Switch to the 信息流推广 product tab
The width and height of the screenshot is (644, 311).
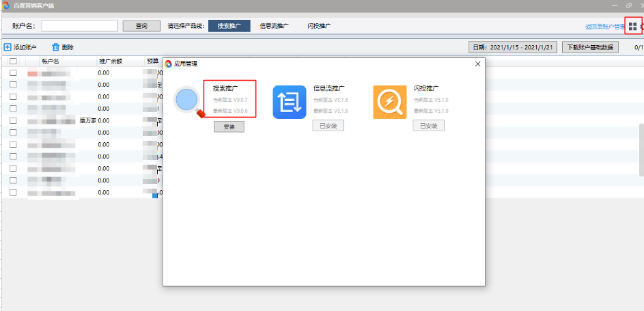click(x=274, y=26)
